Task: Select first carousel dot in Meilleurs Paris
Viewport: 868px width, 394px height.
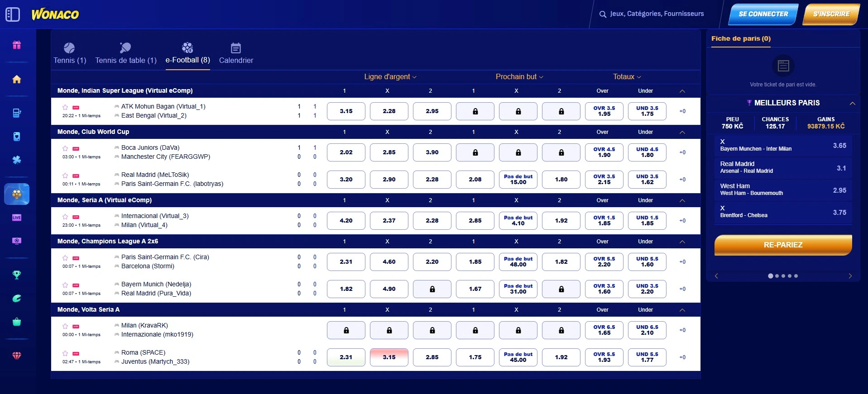Action: click(x=771, y=276)
